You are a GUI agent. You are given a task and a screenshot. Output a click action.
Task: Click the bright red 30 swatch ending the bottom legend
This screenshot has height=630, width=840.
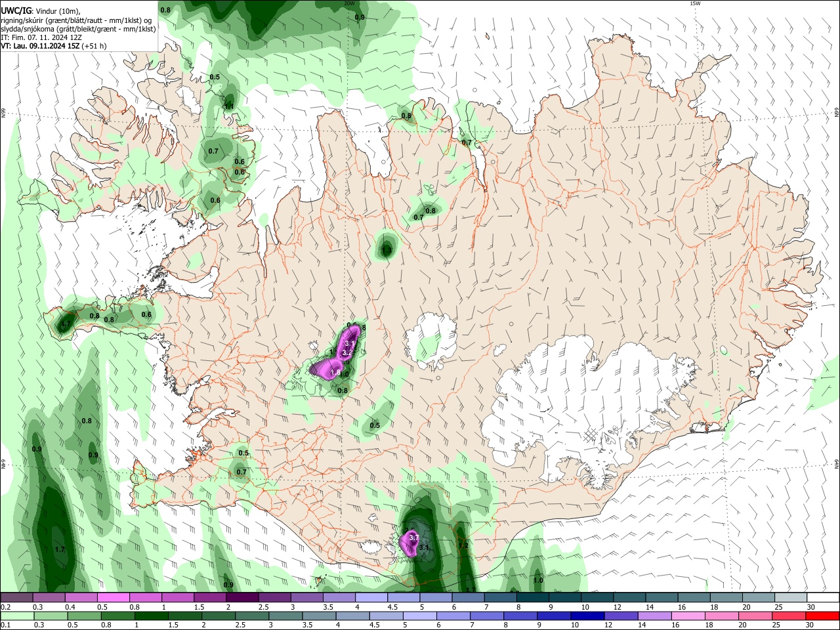click(823, 616)
